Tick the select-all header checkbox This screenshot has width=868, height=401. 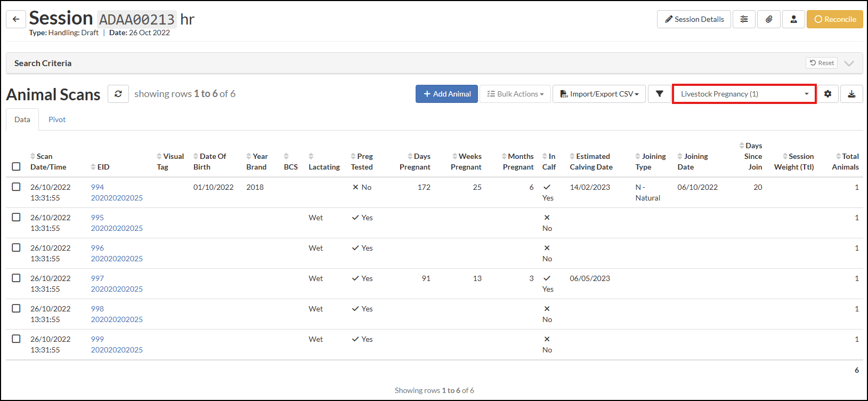[16, 166]
